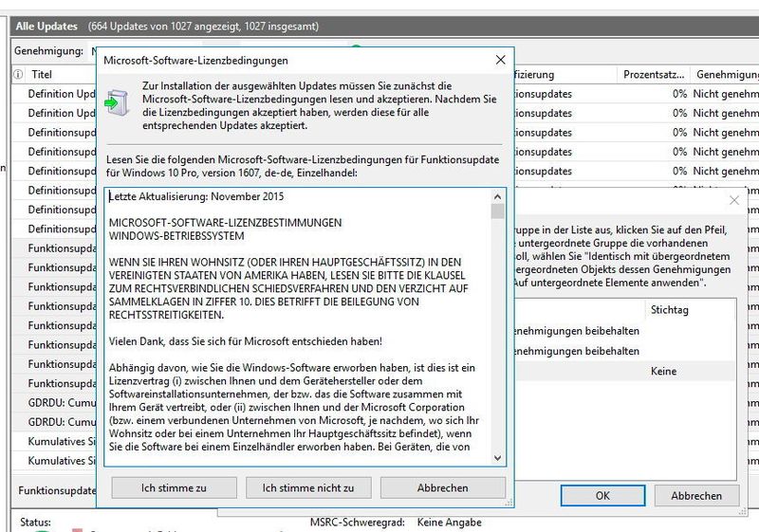Cancel the background approval dialog with Abbrechen

pyautogui.click(x=696, y=496)
